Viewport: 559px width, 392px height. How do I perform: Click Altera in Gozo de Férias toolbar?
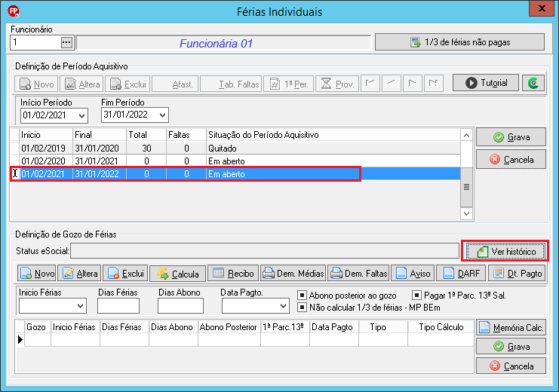[x=79, y=274]
